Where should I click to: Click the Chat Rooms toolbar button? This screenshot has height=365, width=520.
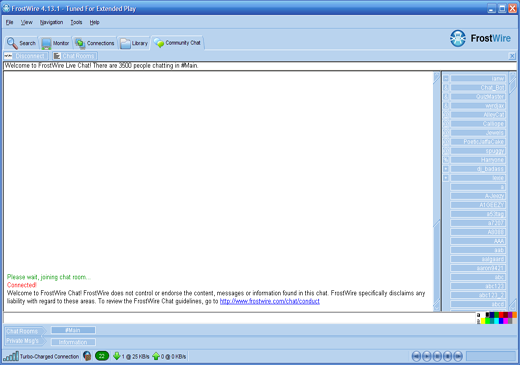[x=75, y=56]
